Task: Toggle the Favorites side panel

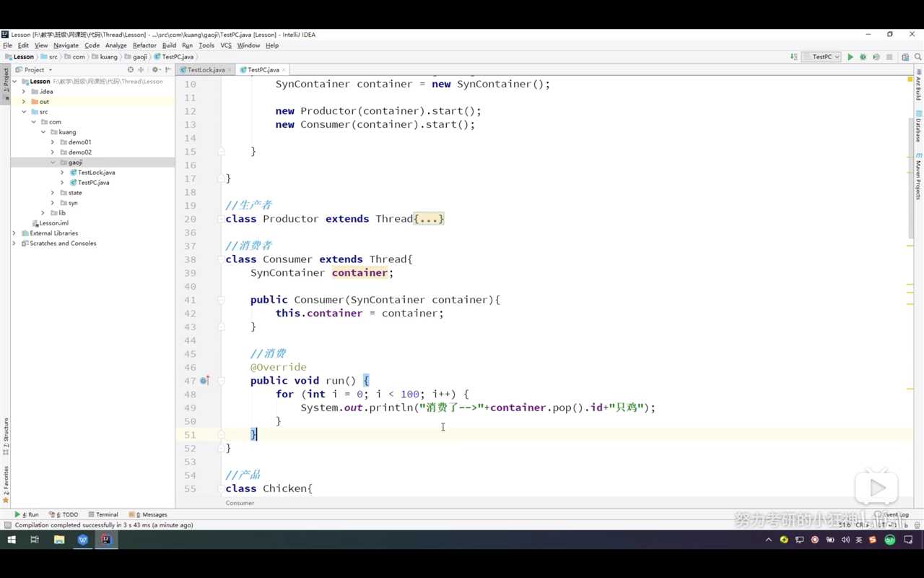Action: [6, 485]
